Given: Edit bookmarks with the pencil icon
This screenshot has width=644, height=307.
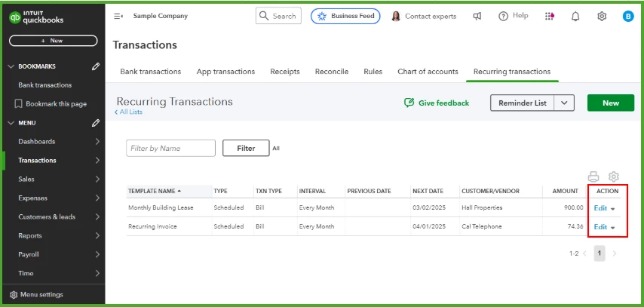Looking at the screenshot, I should tap(96, 66).
